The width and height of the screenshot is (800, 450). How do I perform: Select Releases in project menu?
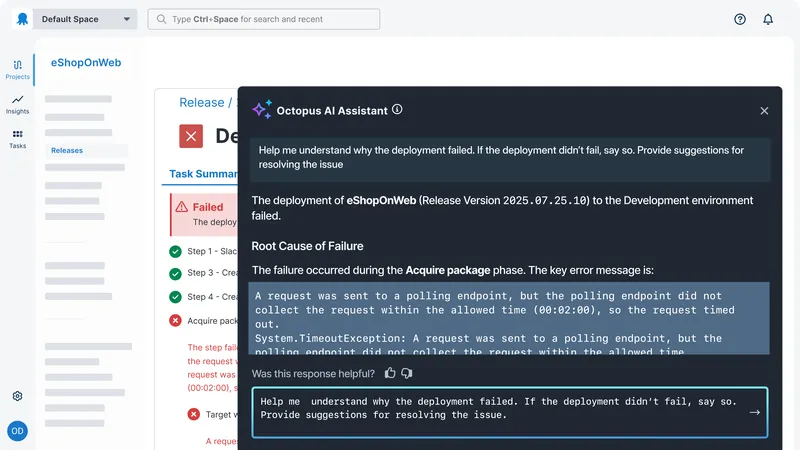point(67,151)
